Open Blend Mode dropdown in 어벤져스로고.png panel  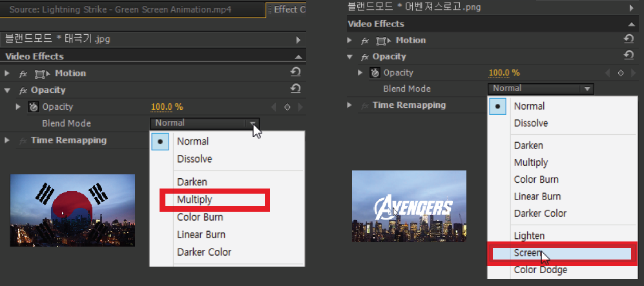[x=541, y=88]
